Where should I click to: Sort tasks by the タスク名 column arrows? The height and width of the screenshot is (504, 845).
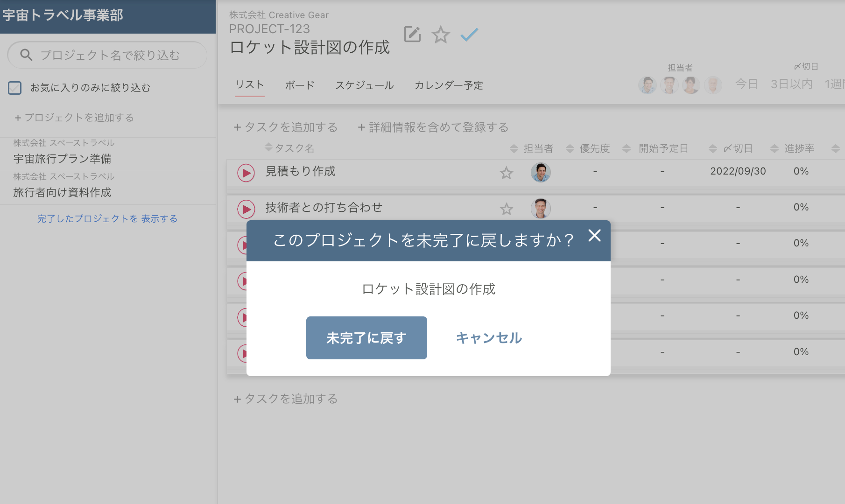(x=268, y=147)
